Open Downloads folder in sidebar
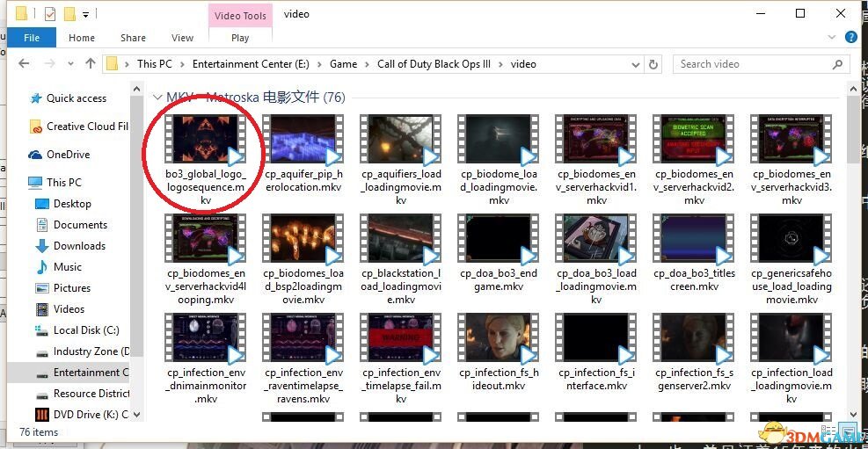 (x=70, y=246)
